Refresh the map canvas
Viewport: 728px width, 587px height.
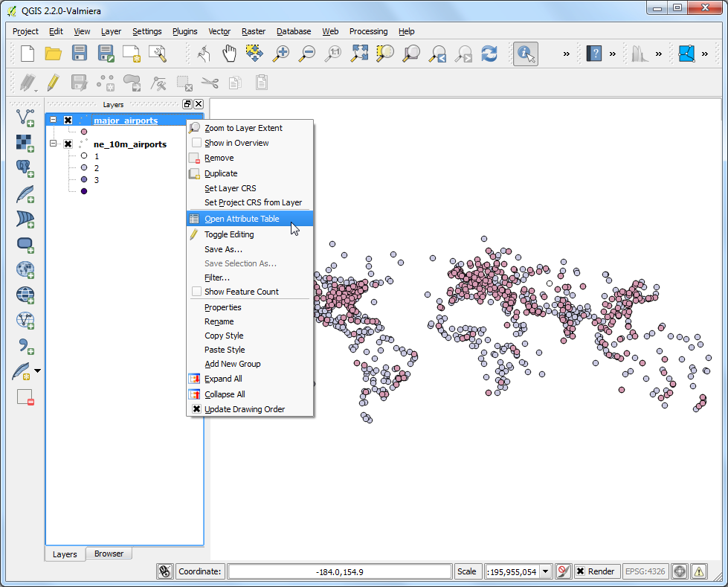(489, 54)
